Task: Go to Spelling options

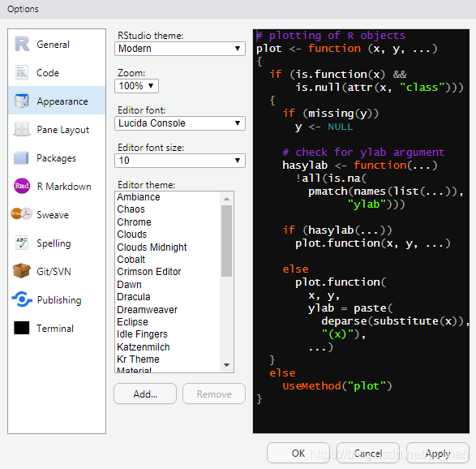Action: point(57,243)
